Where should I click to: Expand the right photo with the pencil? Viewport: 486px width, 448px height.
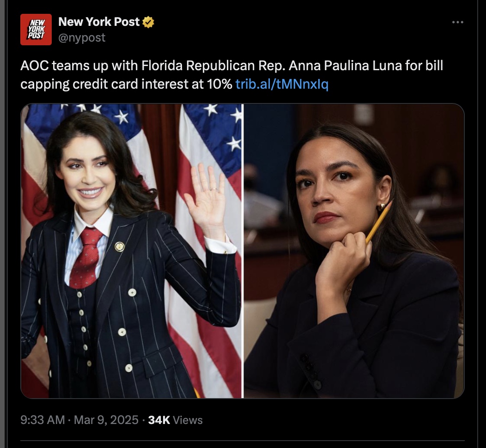(x=354, y=251)
